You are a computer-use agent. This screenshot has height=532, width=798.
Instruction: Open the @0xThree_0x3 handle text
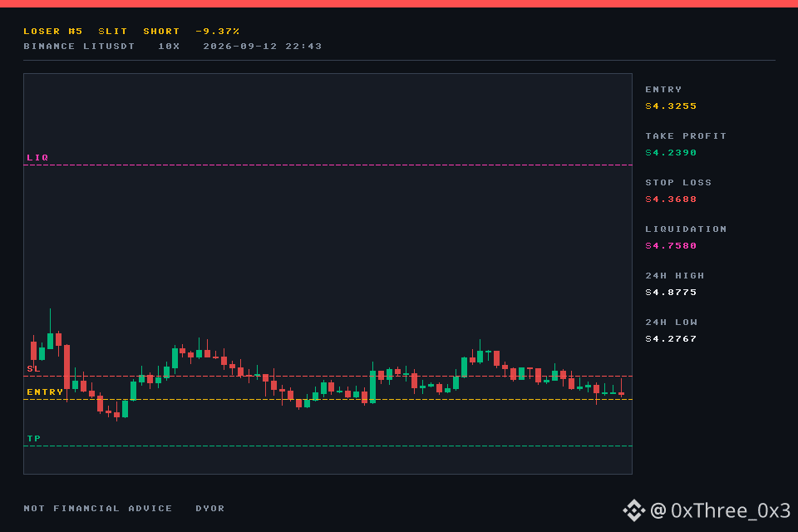click(x=721, y=510)
